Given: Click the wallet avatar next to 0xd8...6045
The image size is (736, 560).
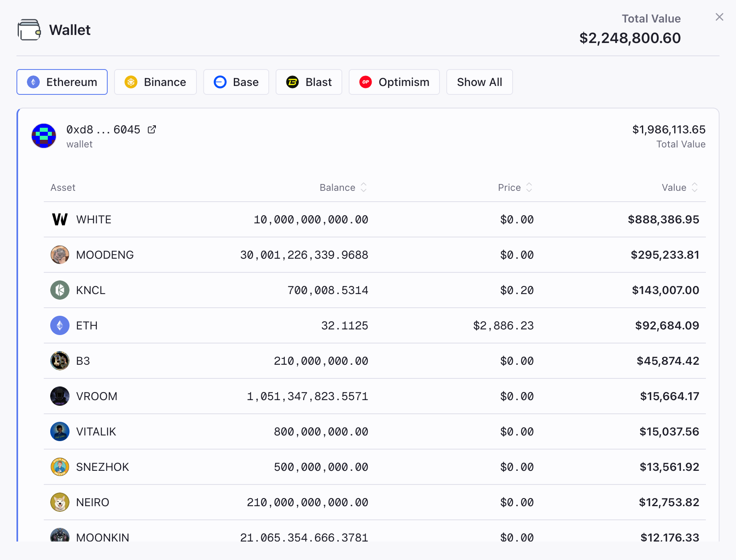Looking at the screenshot, I should 43,136.
